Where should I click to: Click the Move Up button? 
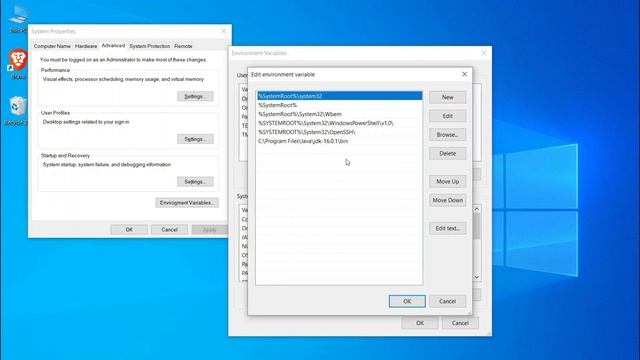[447, 181]
